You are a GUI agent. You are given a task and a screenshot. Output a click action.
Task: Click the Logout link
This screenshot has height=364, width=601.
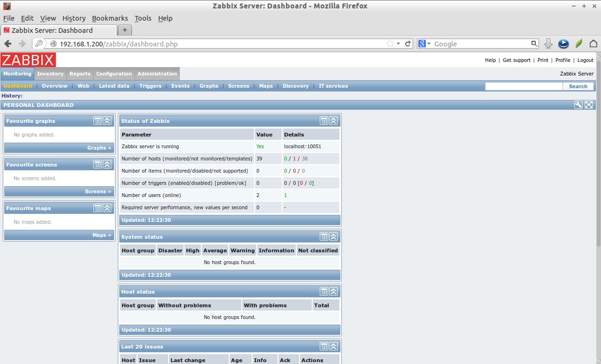tap(586, 60)
